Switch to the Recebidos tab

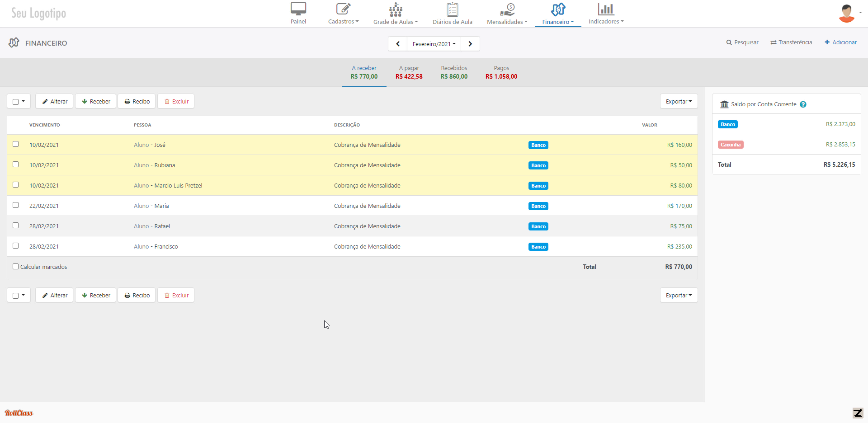pyautogui.click(x=454, y=72)
